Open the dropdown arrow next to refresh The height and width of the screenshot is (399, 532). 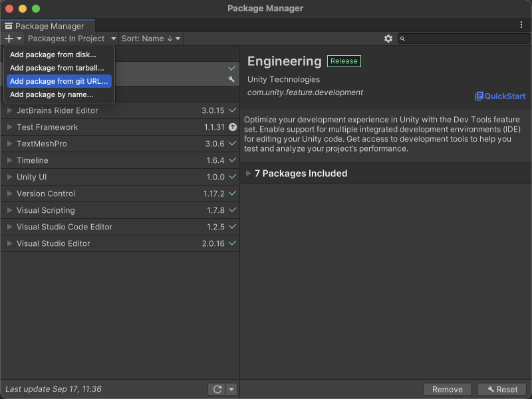point(231,389)
